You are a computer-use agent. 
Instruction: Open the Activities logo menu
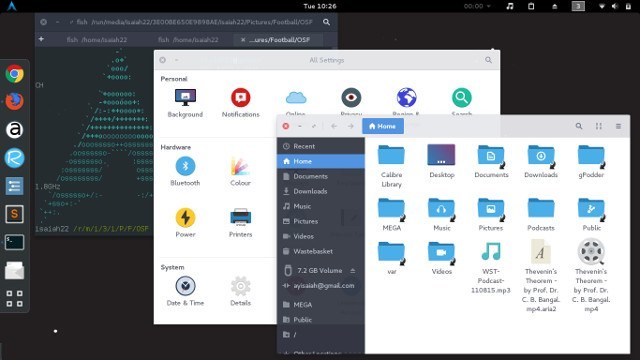(x=12, y=6)
